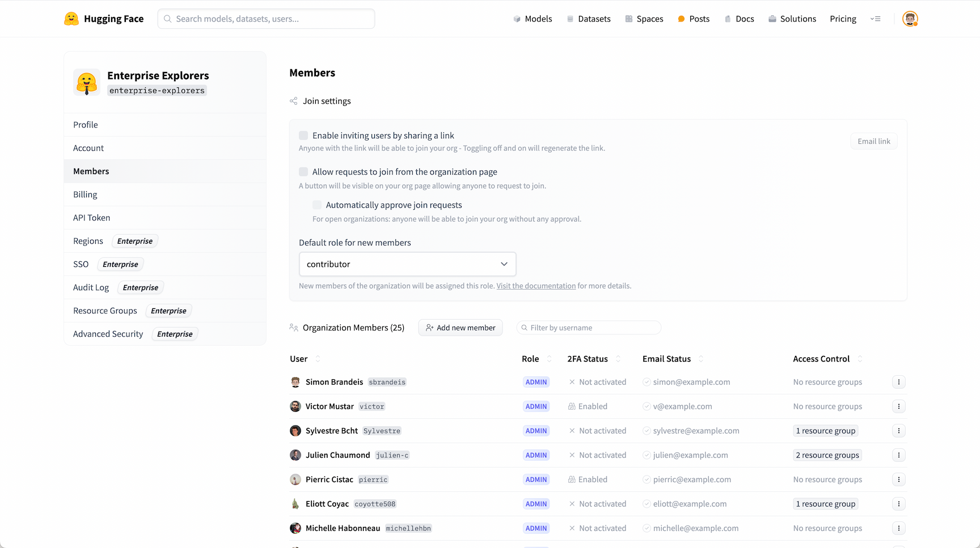Screen dimensions: 980x548
Task: Sort members by 2FA Status column
Action: 618,359
